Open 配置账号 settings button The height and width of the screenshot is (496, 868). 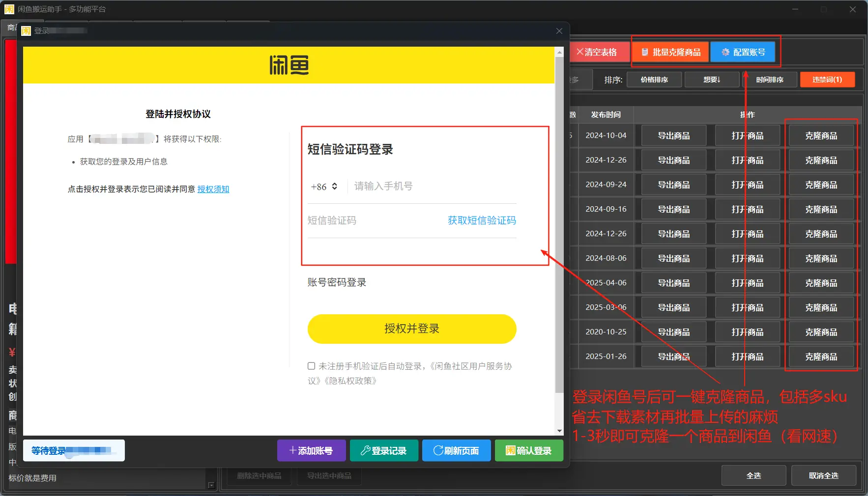coord(743,52)
